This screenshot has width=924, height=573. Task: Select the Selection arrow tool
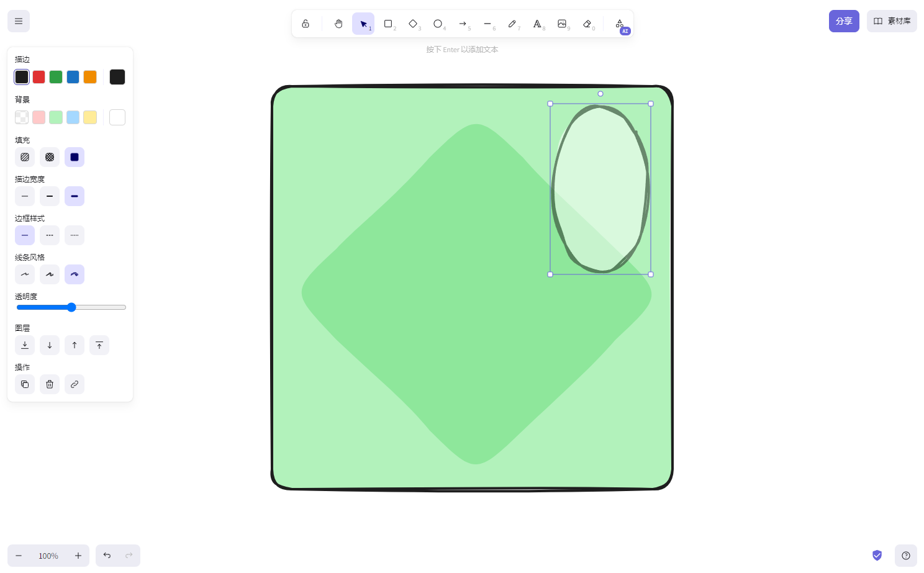click(x=363, y=24)
